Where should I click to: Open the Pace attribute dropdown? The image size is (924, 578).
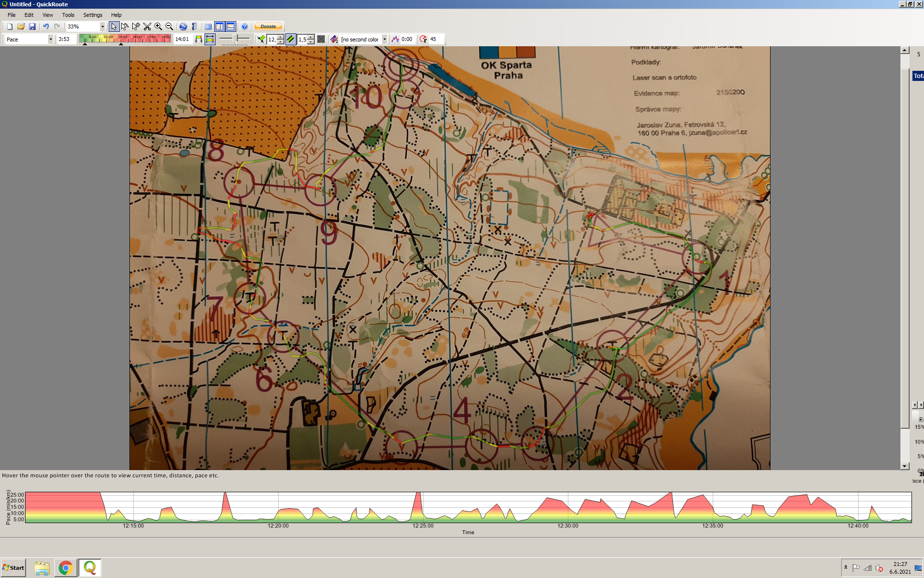coord(51,39)
